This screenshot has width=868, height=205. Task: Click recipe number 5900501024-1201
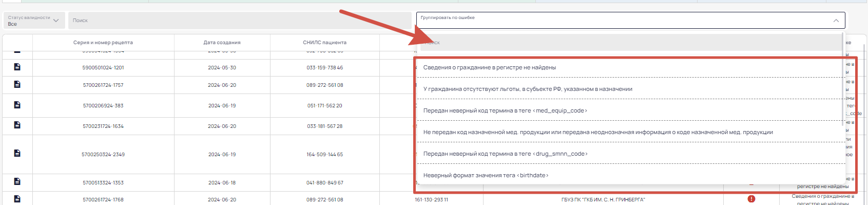pyautogui.click(x=103, y=68)
